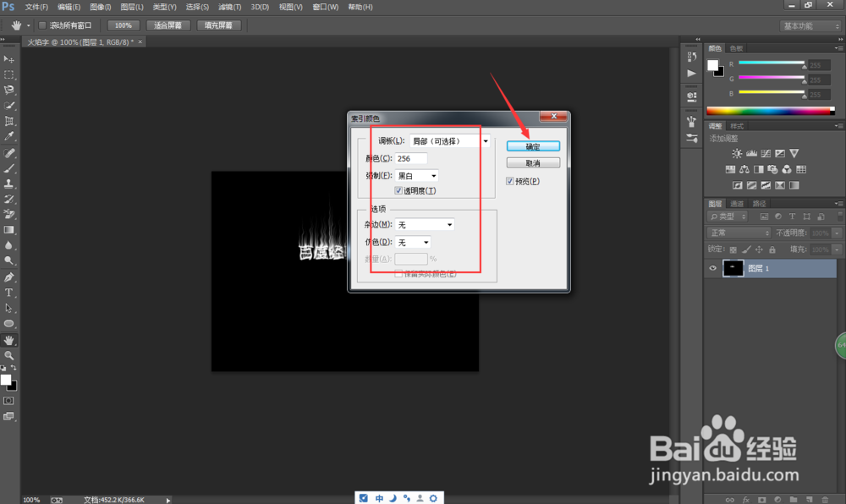The image size is (846, 504).
Task: Open the Filter menu
Action: pos(229,7)
